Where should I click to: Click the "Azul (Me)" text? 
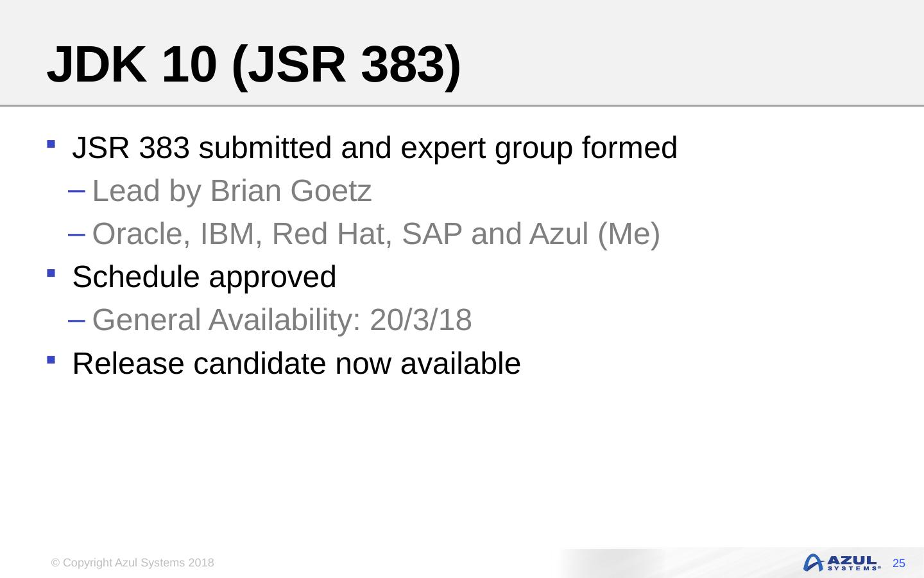click(595, 234)
